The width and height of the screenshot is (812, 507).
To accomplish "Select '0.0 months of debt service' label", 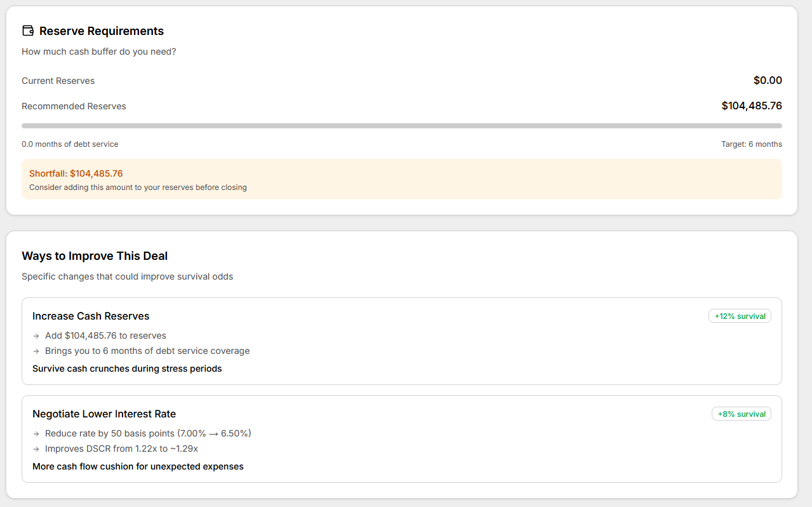I will (70, 144).
